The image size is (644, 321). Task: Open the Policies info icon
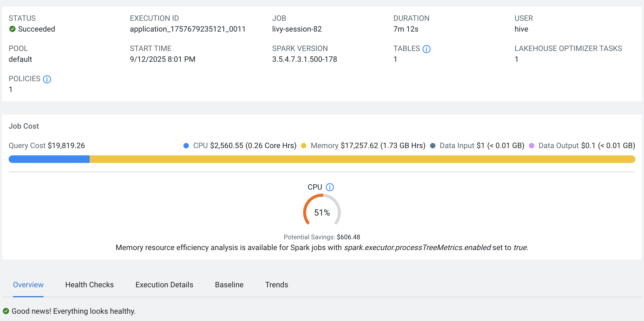[x=47, y=79]
